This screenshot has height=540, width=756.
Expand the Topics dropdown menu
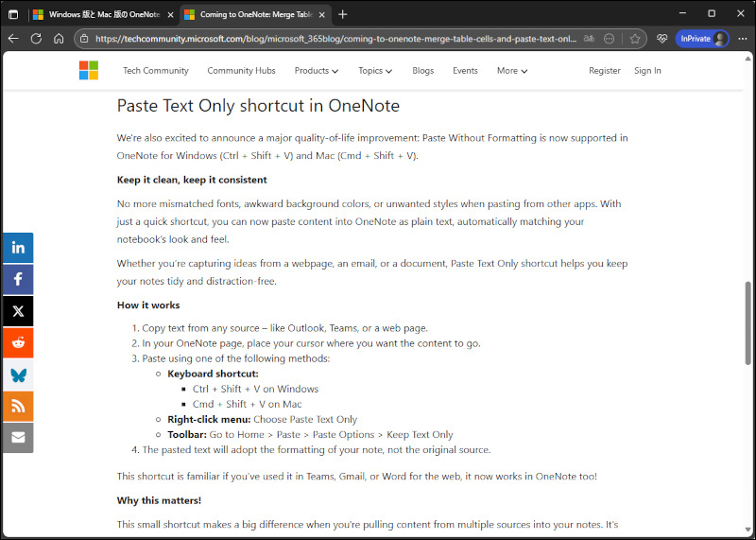(375, 71)
